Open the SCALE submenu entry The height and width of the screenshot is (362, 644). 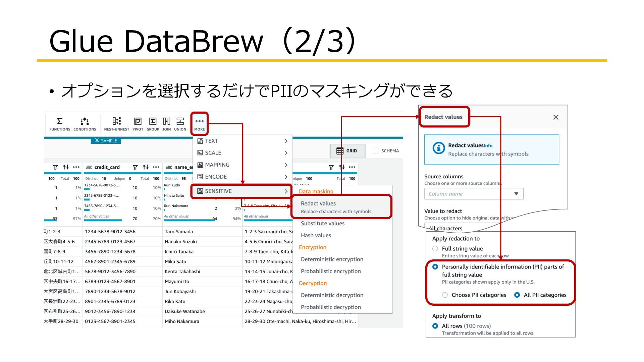pos(243,153)
